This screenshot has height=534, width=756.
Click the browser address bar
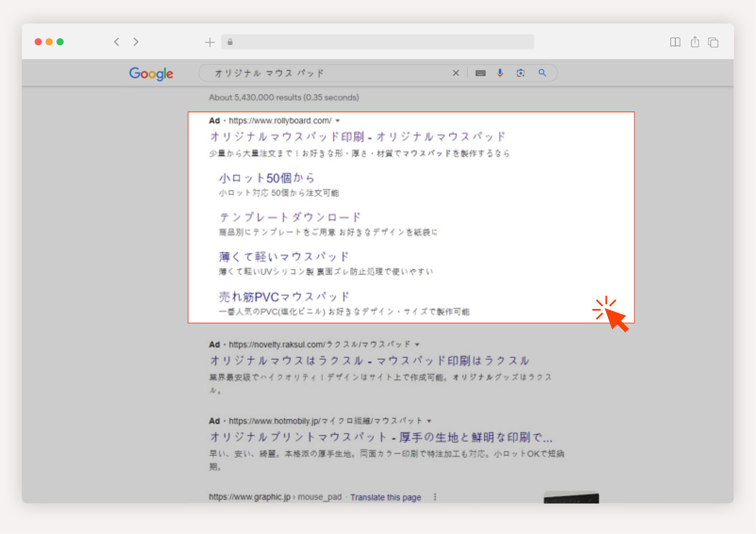click(x=377, y=42)
